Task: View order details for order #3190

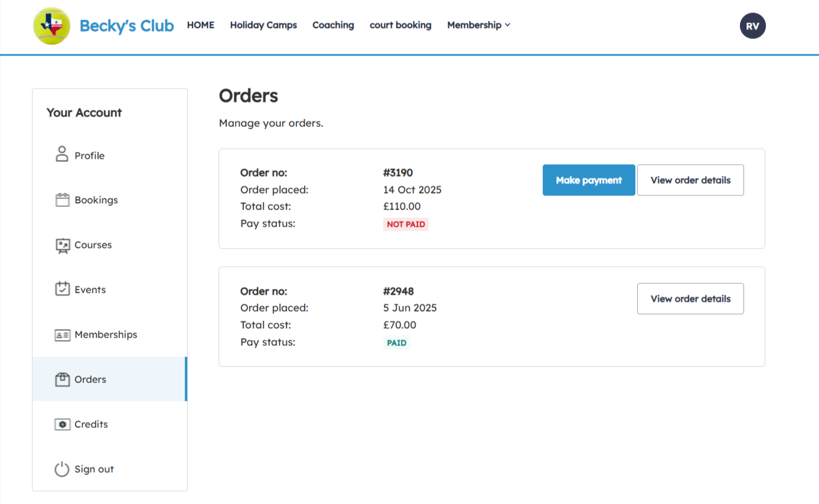Action: pyautogui.click(x=690, y=180)
